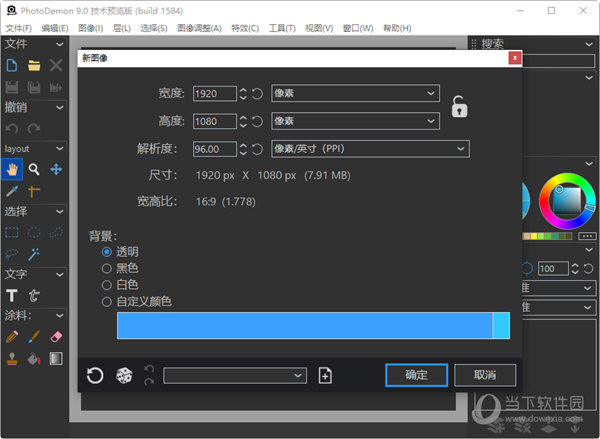Select the Polygon selection tool
The image size is (600, 439).
(56, 232)
